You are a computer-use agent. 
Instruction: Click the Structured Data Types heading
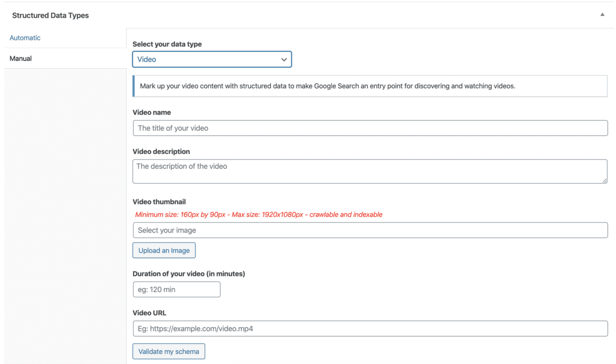coord(50,15)
